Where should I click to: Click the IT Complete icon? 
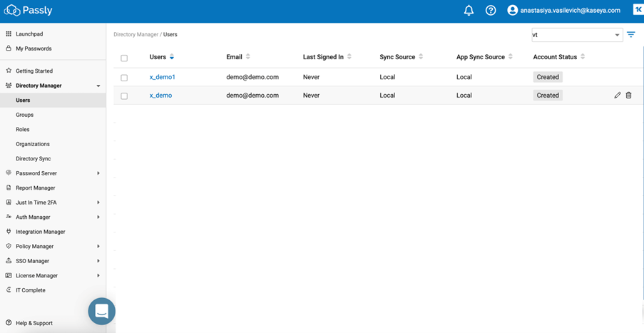tap(9, 290)
